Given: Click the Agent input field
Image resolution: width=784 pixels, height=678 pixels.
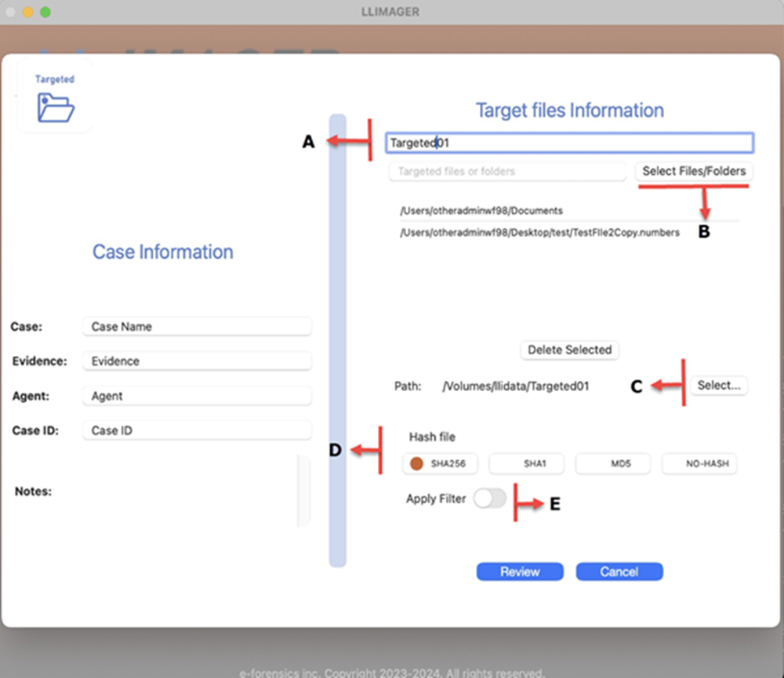Looking at the screenshot, I should (x=196, y=396).
